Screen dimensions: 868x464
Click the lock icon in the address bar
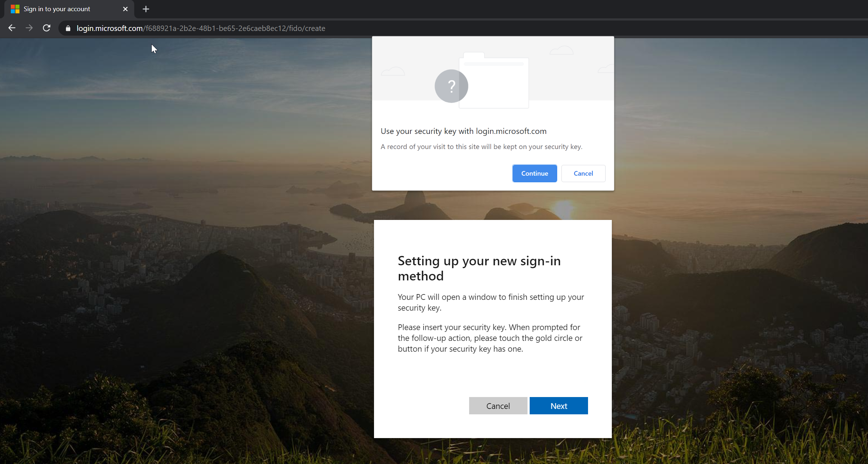[68, 28]
